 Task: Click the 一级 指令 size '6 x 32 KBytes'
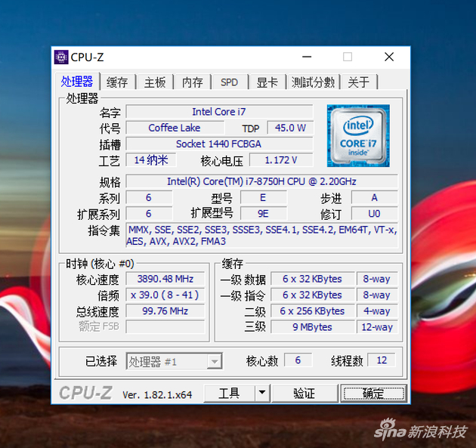pyautogui.click(x=312, y=295)
